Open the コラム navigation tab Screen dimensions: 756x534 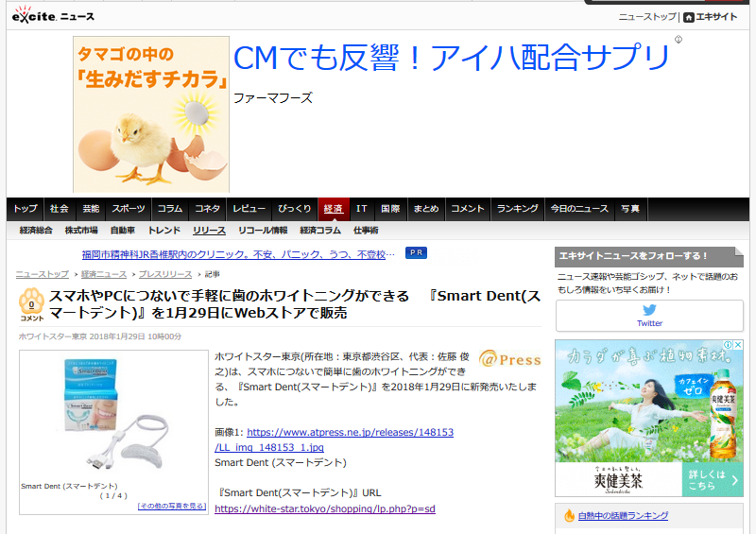[170, 209]
